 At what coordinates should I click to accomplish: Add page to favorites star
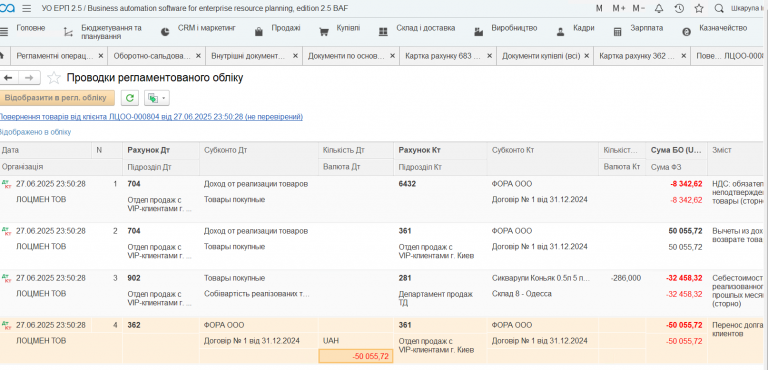(54, 78)
